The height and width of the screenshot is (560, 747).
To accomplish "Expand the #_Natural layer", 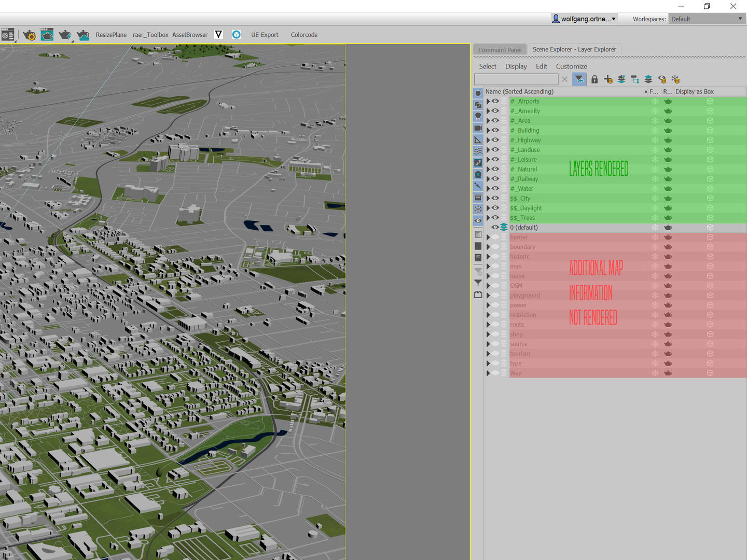I will pyautogui.click(x=488, y=169).
